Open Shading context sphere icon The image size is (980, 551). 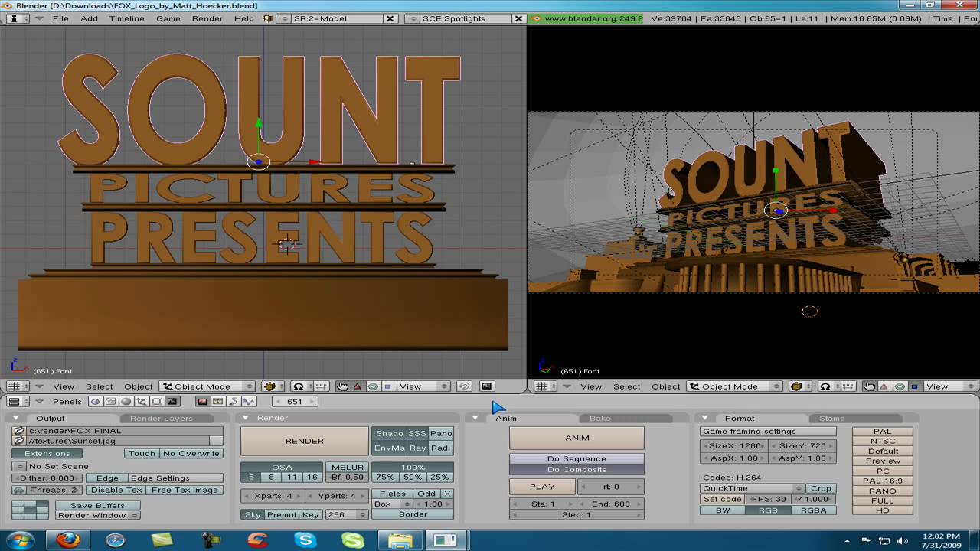pyautogui.click(x=126, y=401)
